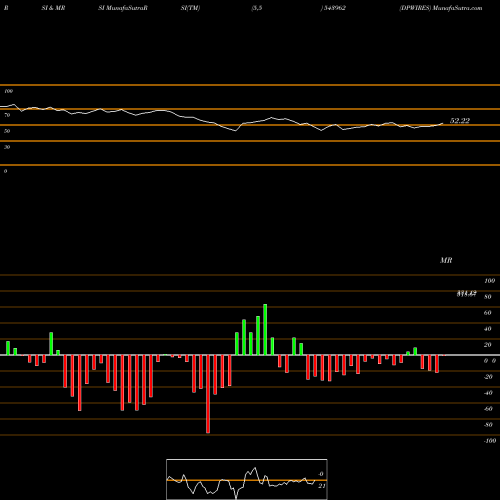Click the -20 label on MR axis
The height and width of the screenshot is (500, 500).
(x=488, y=377)
